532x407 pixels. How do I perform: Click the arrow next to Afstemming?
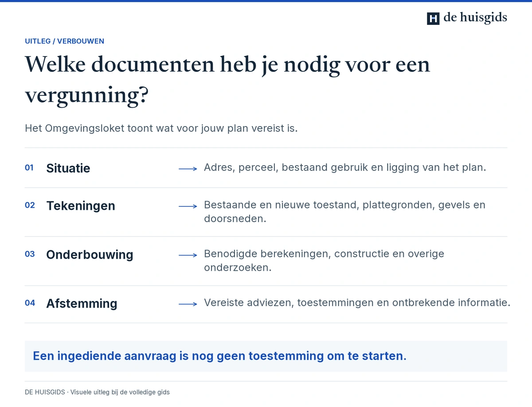point(188,304)
